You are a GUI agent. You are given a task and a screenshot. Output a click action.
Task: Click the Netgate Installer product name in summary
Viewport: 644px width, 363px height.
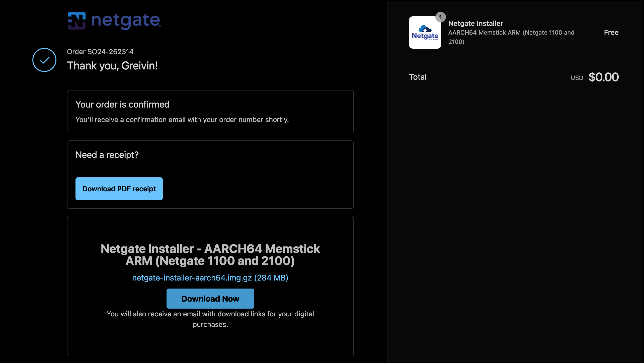click(x=476, y=23)
